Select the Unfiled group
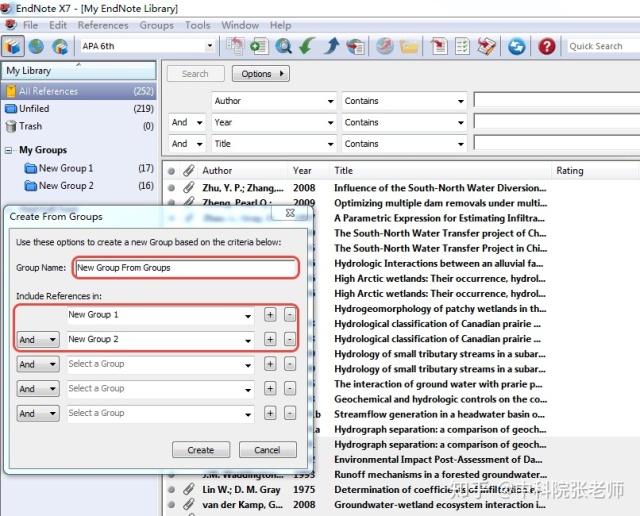This screenshot has width=640, height=516. pos(79,109)
